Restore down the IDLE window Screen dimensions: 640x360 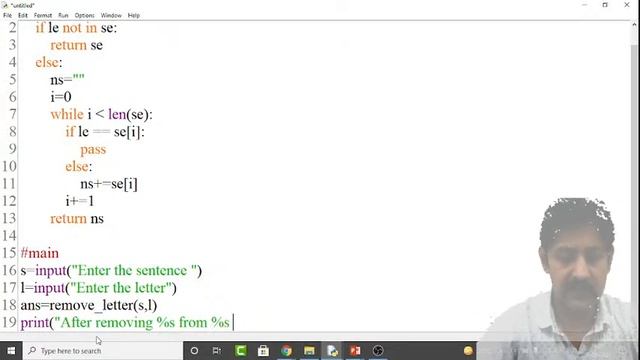pyautogui.click(x=605, y=5)
